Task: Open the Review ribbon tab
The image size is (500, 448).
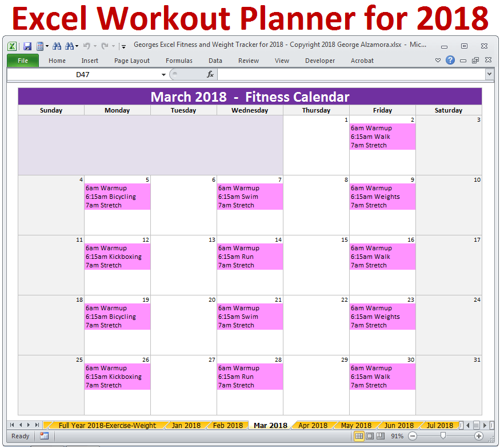Action: (248, 61)
